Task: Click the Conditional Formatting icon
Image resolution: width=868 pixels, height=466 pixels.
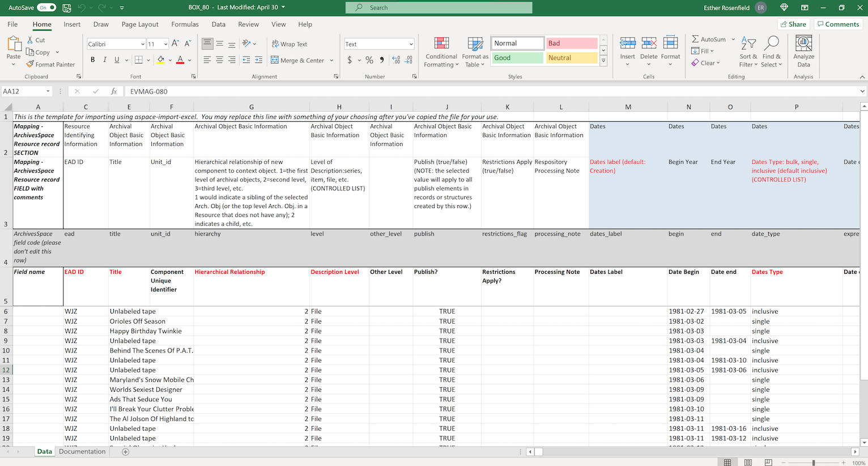Action: tap(441, 44)
